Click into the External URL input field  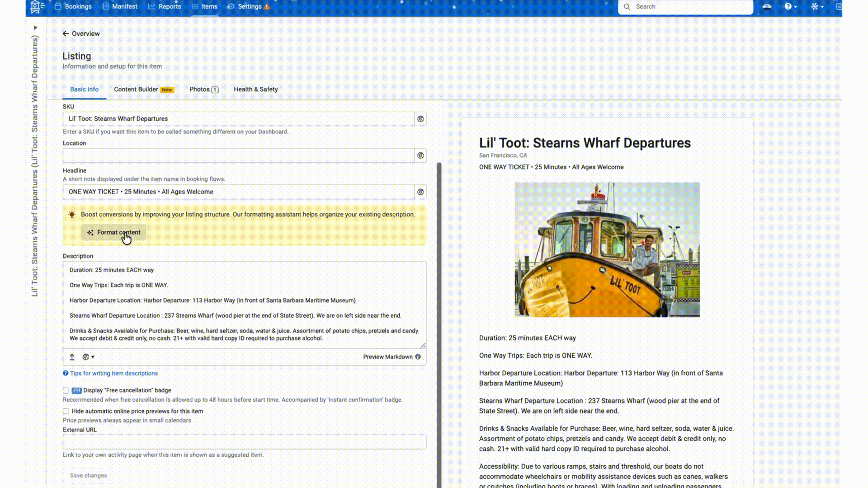[x=244, y=442]
